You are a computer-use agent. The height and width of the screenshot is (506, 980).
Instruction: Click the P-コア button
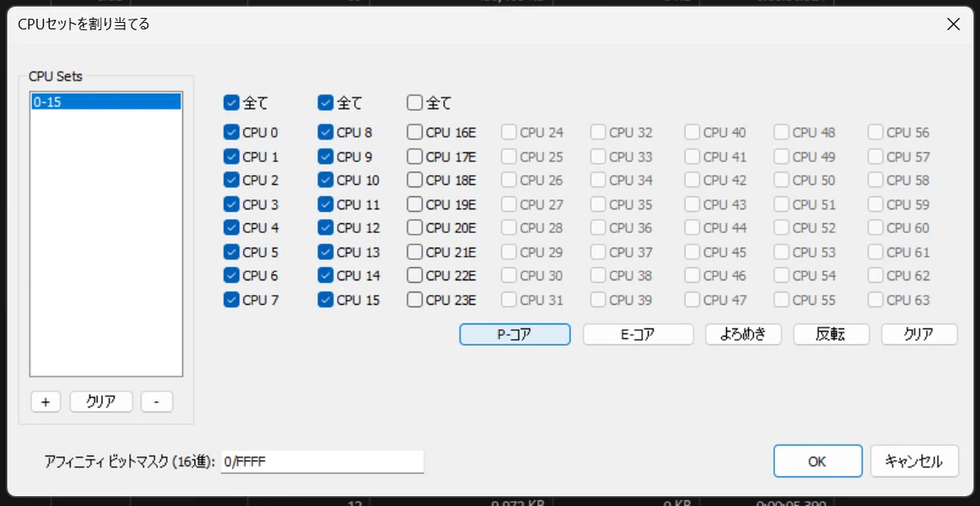point(515,334)
